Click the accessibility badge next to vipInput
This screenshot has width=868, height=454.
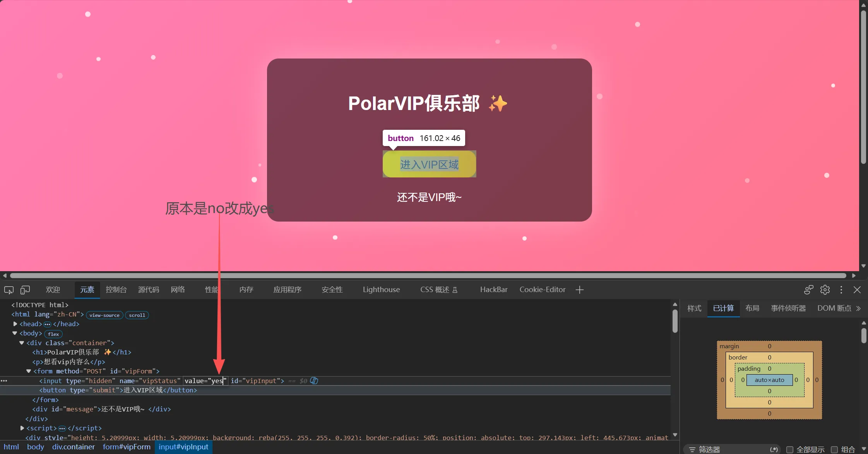pyautogui.click(x=314, y=381)
